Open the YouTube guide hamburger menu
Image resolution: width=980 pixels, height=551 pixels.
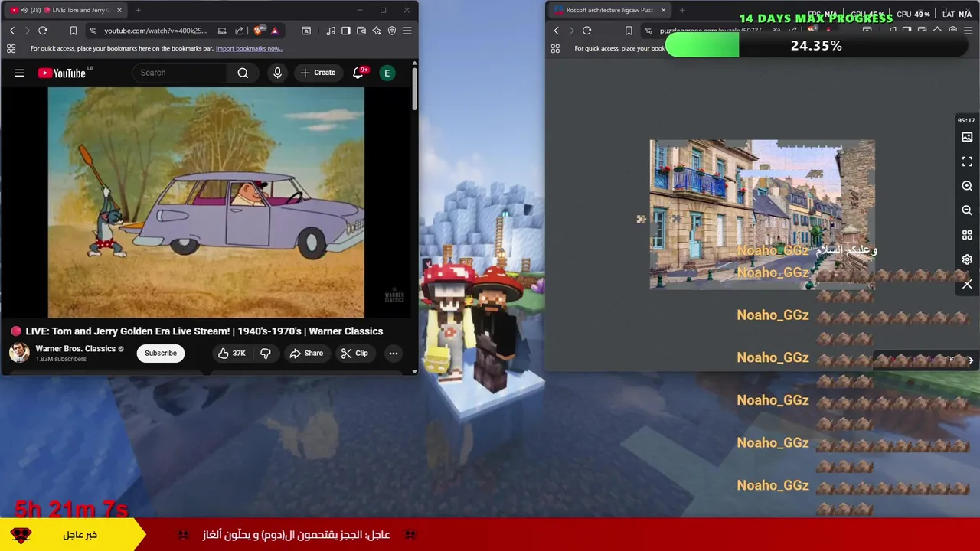tap(19, 73)
